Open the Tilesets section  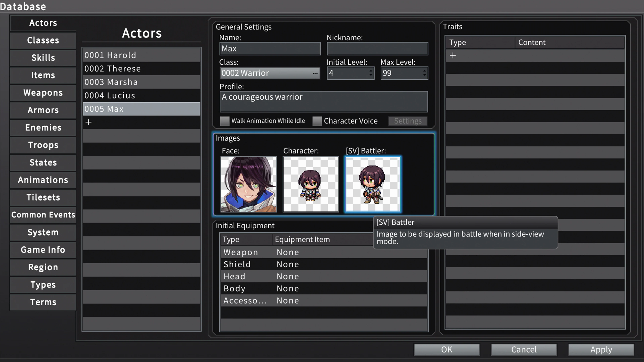pyautogui.click(x=43, y=197)
